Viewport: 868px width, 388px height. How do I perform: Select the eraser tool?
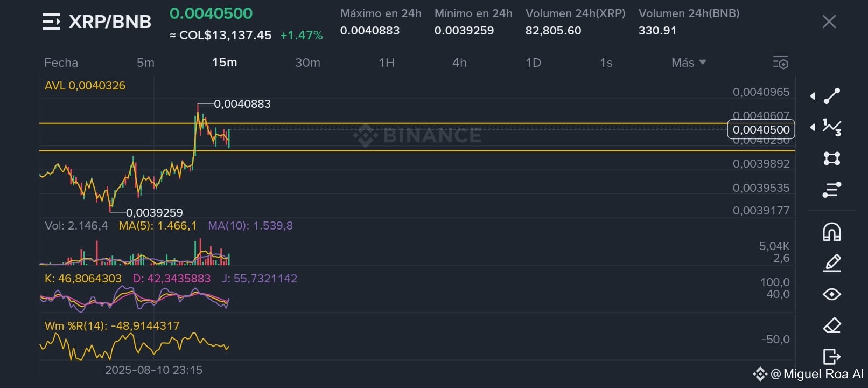point(832,325)
